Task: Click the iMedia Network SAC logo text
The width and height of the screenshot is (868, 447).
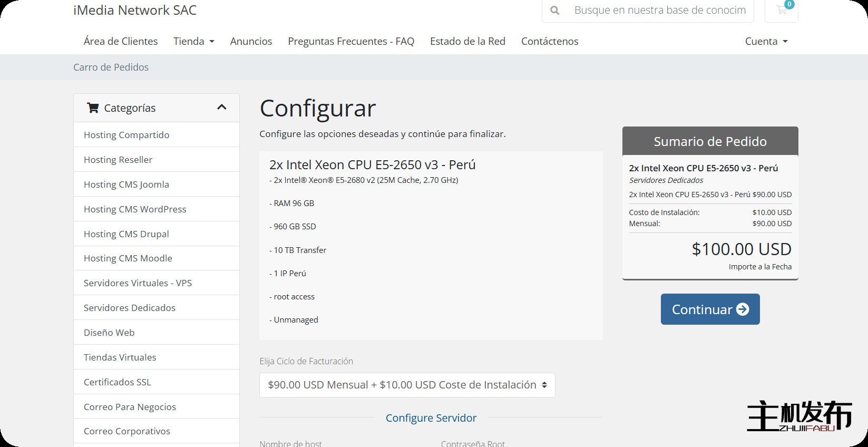Action: [135, 10]
